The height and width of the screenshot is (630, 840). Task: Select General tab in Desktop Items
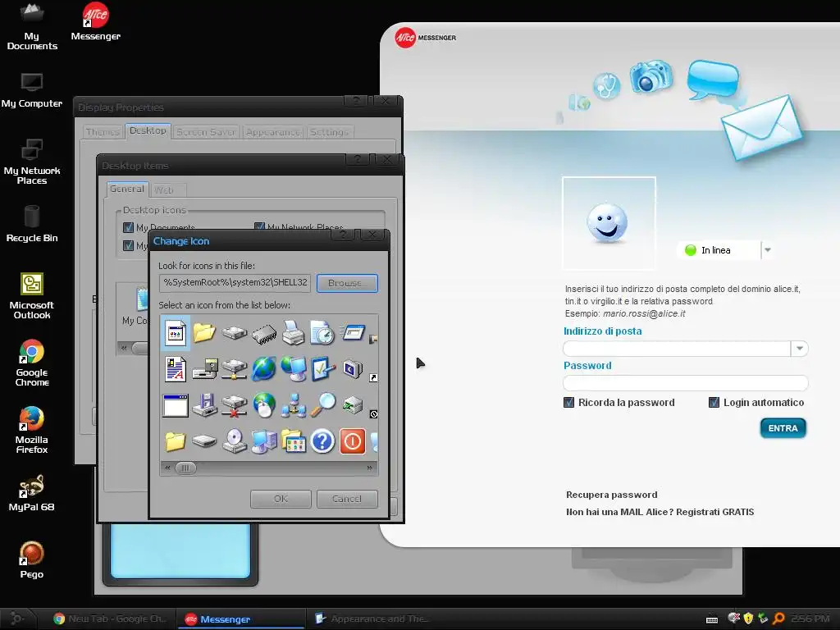127,189
